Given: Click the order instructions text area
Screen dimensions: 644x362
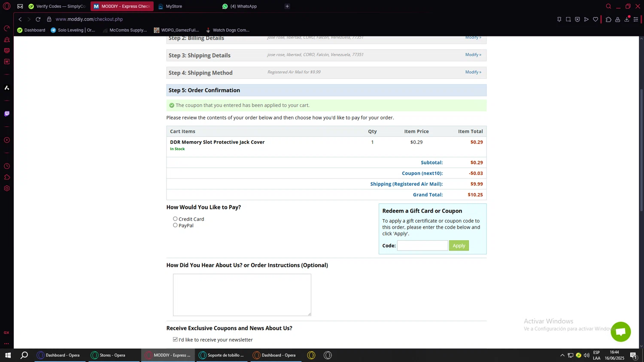Looking at the screenshot, I should click(x=242, y=295).
